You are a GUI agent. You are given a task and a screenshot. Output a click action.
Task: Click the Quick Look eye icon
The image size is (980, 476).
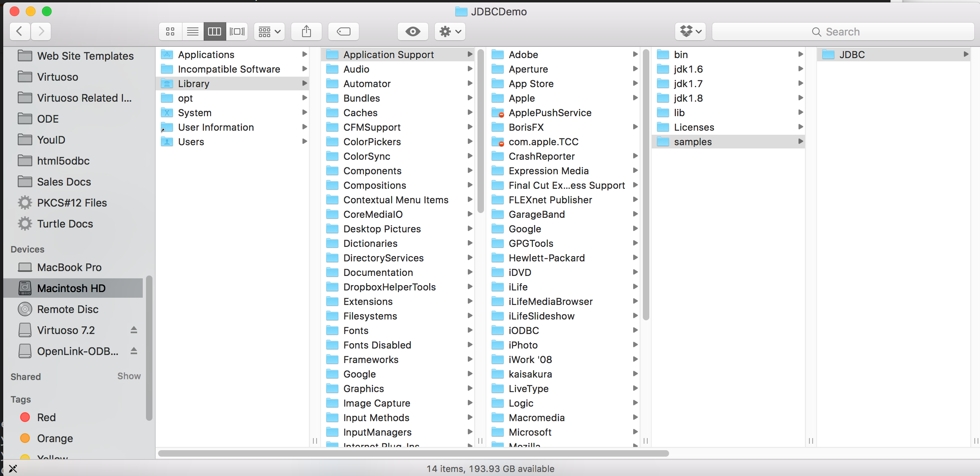[x=413, y=31]
